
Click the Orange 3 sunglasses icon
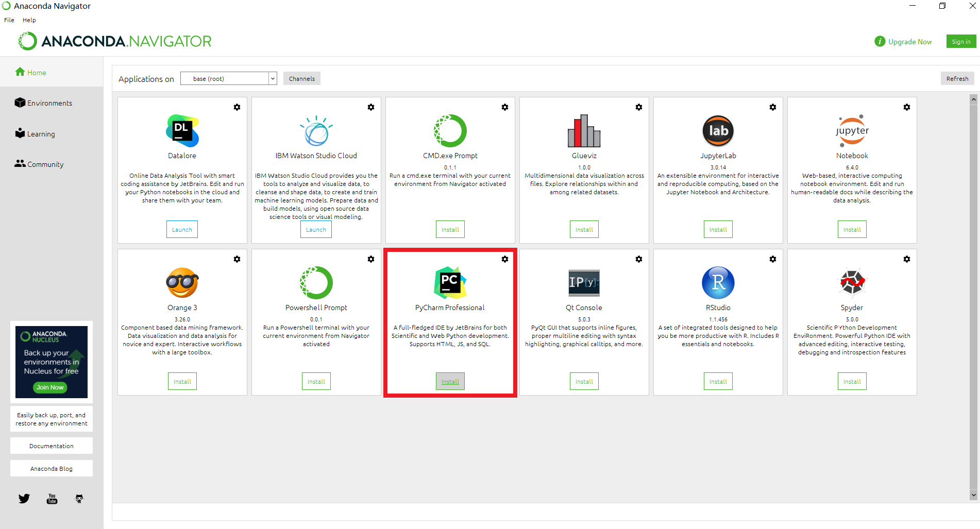[182, 283]
